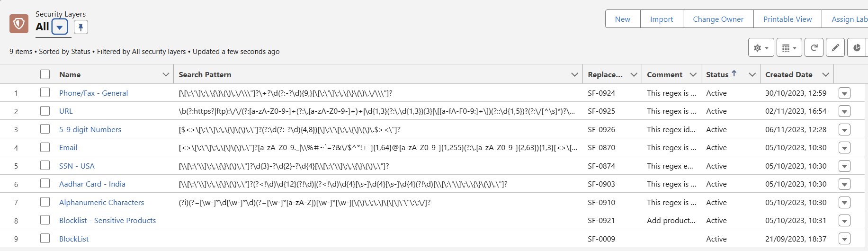868x251 pixels.
Task: Click the Security Layers shield icon
Action: [19, 24]
